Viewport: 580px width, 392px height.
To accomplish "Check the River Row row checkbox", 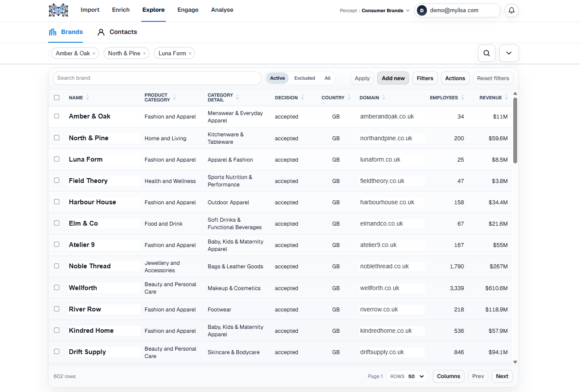I will point(57,309).
